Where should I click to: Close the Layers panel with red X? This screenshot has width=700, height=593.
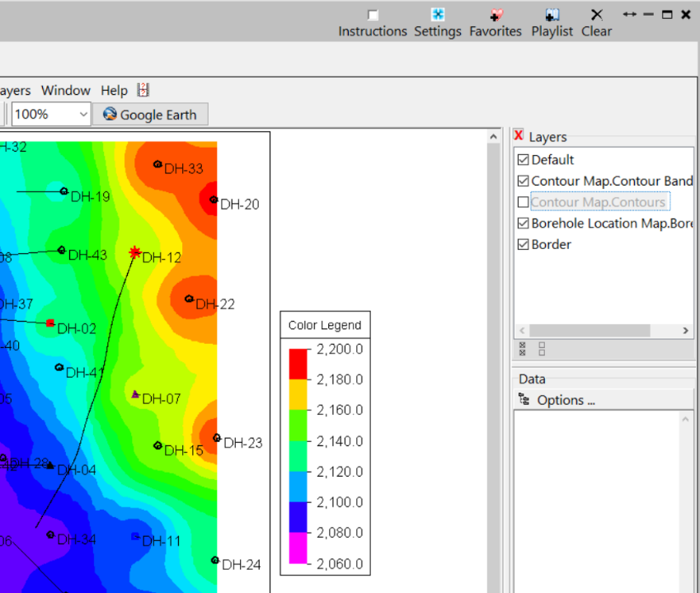(518, 136)
